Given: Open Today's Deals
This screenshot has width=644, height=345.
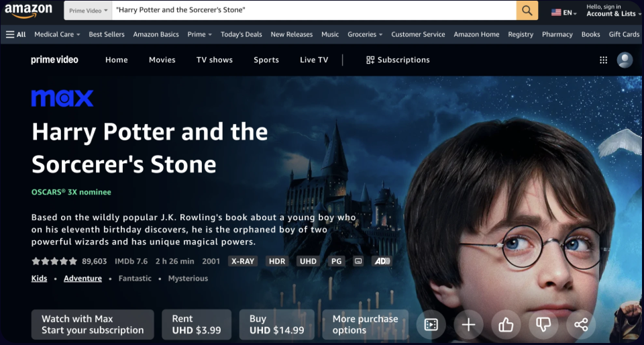Looking at the screenshot, I should (x=241, y=34).
